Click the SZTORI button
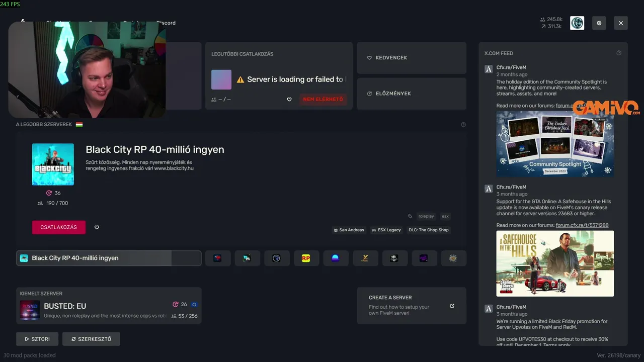644x362 pixels. 37,339
